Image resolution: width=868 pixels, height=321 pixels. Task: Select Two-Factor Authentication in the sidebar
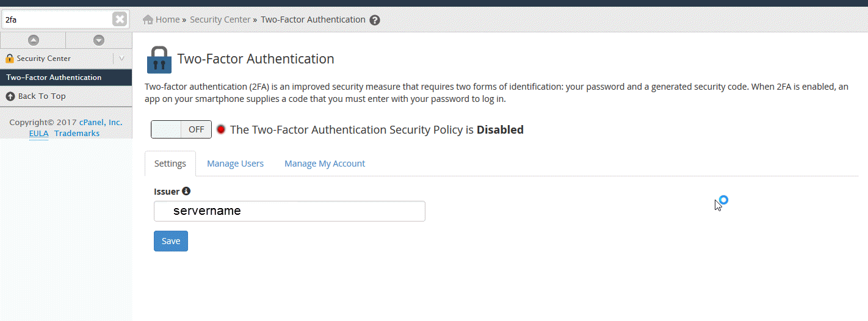(x=54, y=78)
